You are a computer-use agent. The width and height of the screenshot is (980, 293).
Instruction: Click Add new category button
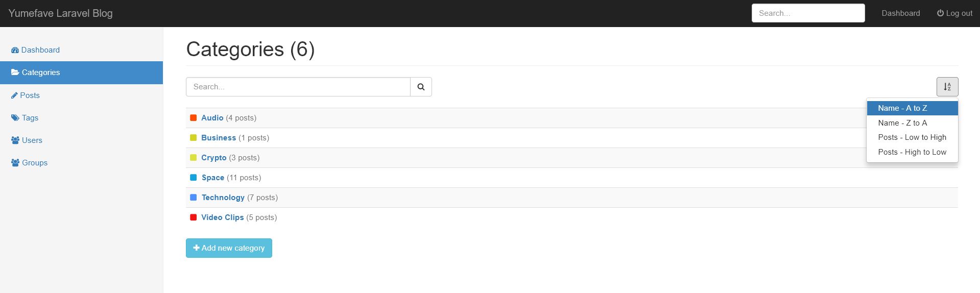(229, 248)
